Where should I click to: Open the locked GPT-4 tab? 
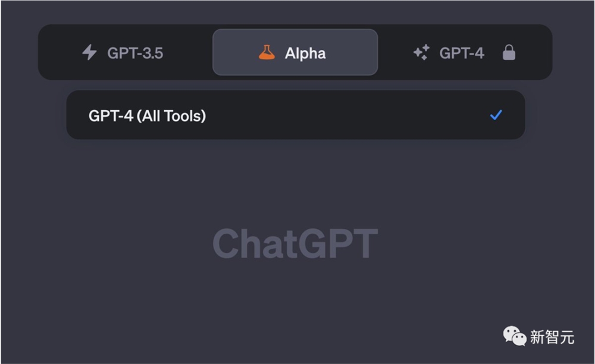(465, 52)
